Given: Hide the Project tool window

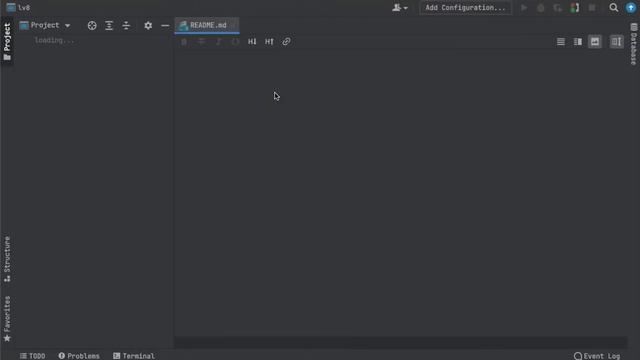Looking at the screenshot, I should (165, 25).
